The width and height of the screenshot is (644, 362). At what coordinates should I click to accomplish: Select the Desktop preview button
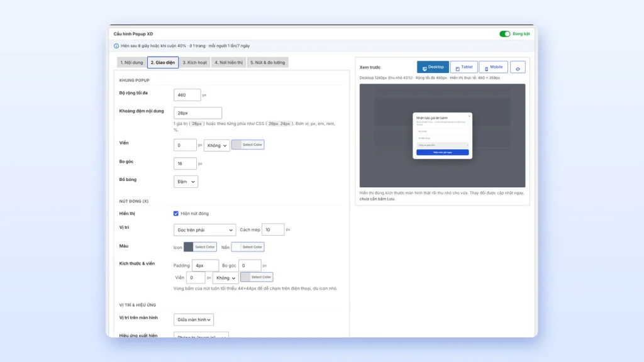433,67
